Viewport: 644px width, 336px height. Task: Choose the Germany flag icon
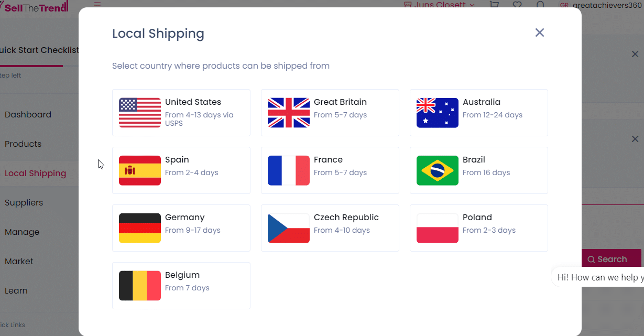pyautogui.click(x=140, y=228)
